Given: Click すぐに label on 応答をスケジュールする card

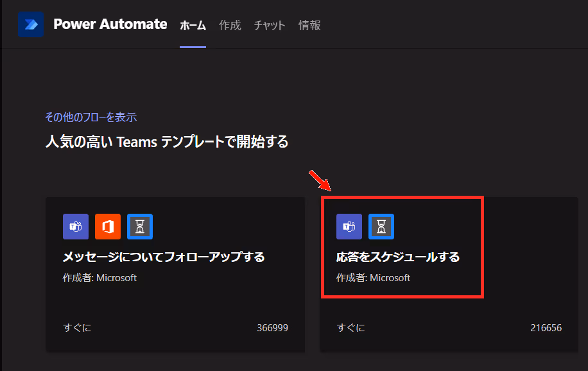Looking at the screenshot, I should (350, 328).
